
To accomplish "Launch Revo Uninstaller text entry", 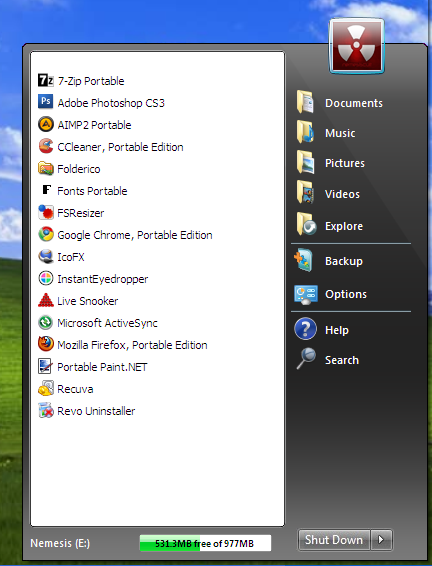I will click(96, 412).
